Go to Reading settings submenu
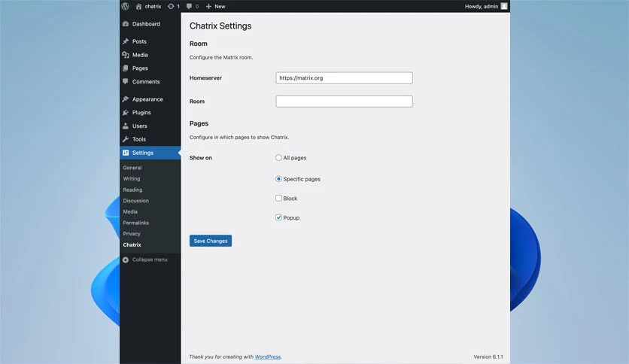This screenshot has width=629, height=364. click(132, 190)
